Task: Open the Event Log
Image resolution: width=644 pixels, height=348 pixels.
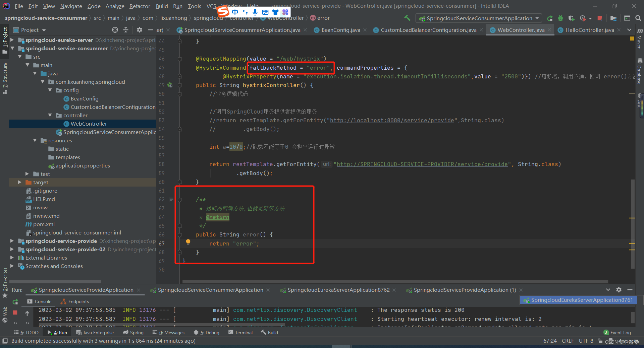Action: point(617,333)
